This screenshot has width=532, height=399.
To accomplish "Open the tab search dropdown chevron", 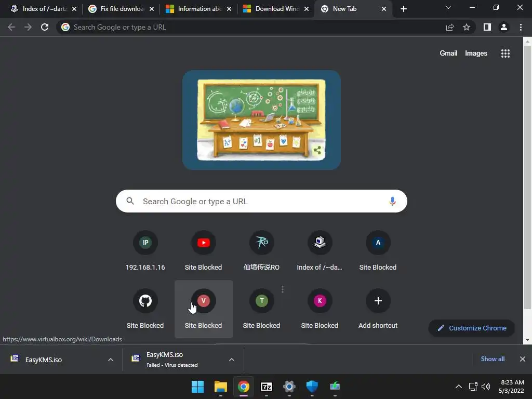I will point(448,7).
